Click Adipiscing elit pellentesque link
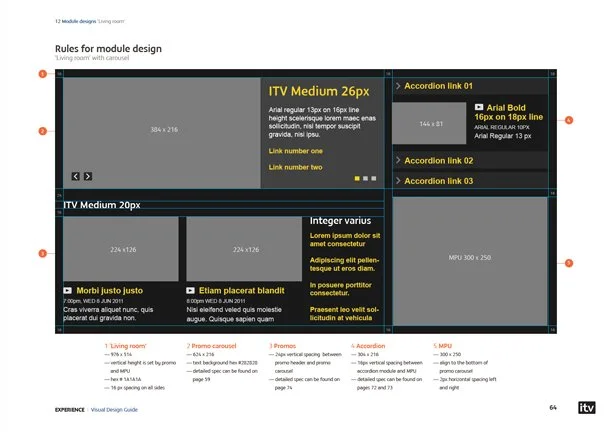The height and width of the screenshot is (440, 612). point(345,264)
